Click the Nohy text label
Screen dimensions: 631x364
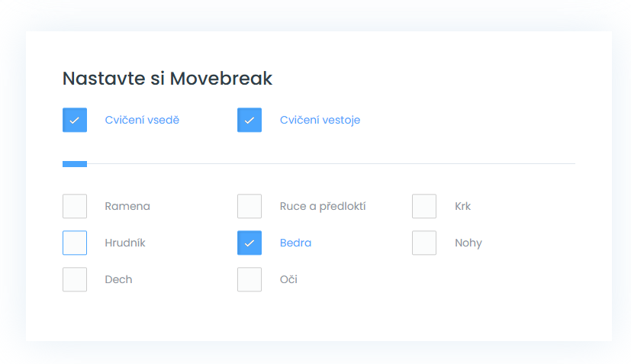point(468,243)
